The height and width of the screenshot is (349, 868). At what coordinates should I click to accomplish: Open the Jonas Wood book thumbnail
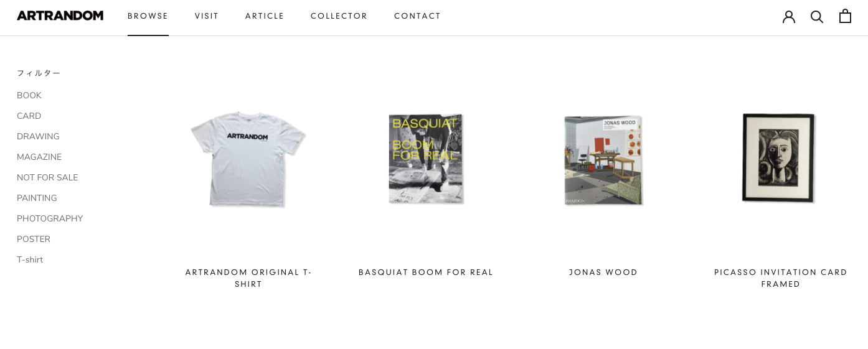(603, 161)
